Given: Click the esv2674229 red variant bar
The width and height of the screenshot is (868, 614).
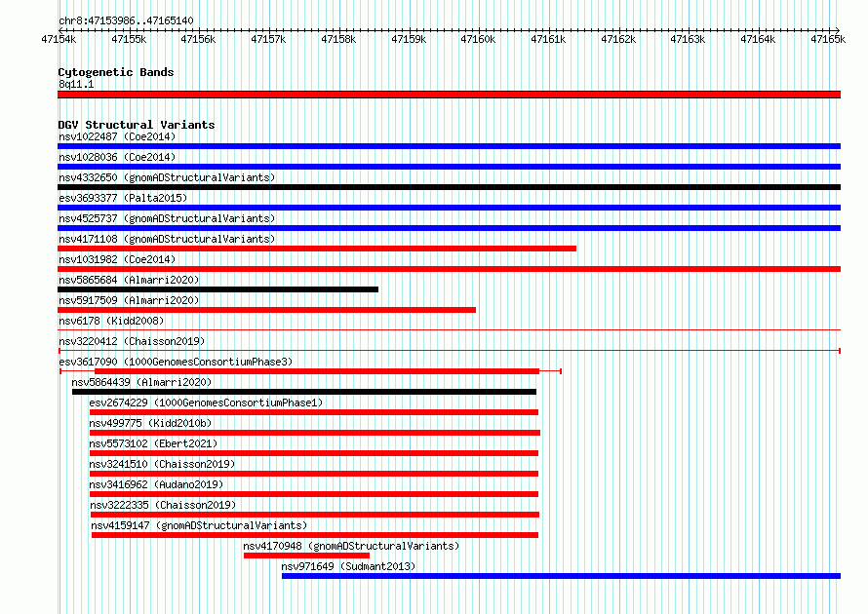Looking at the screenshot, I should (314, 412).
